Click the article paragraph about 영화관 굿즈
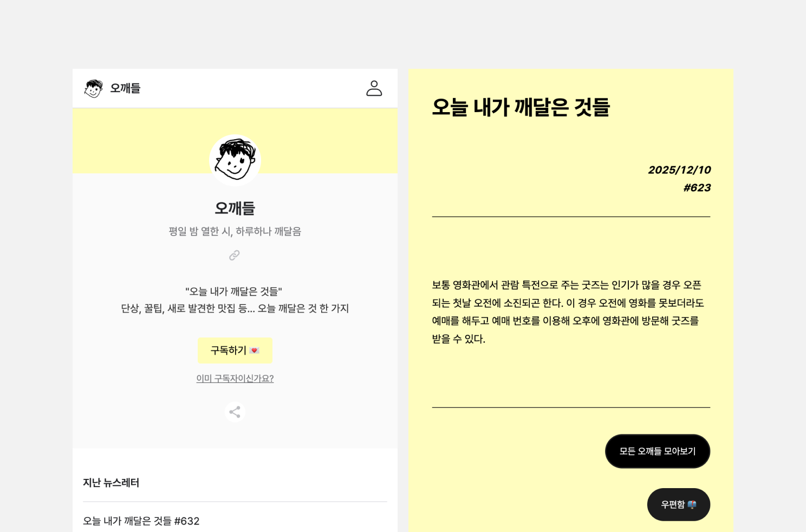This screenshot has height=532, width=806. point(568,312)
